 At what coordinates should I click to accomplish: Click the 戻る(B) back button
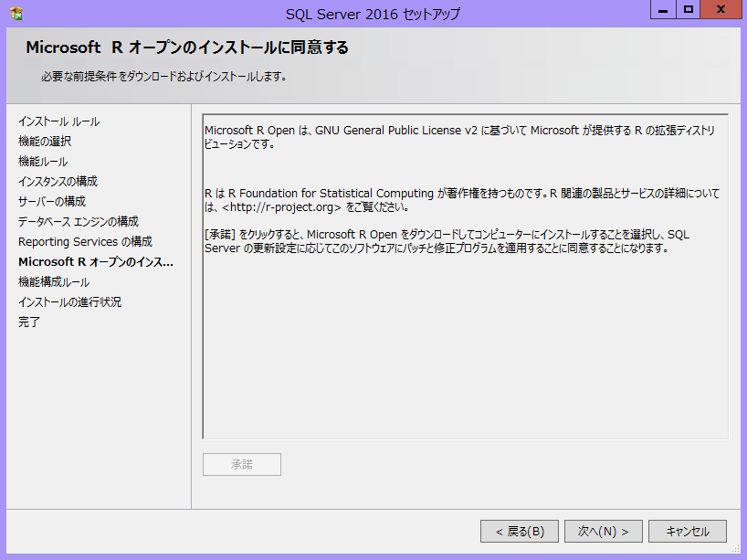[x=520, y=531]
